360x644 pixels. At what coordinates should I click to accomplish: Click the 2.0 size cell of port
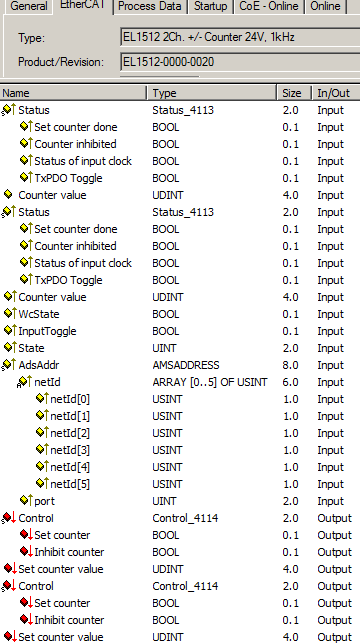click(290, 501)
